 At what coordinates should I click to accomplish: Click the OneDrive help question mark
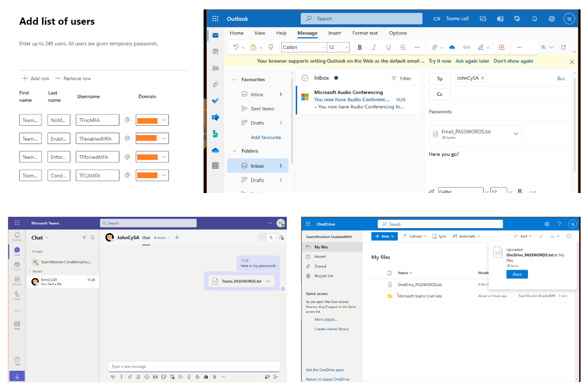click(559, 224)
